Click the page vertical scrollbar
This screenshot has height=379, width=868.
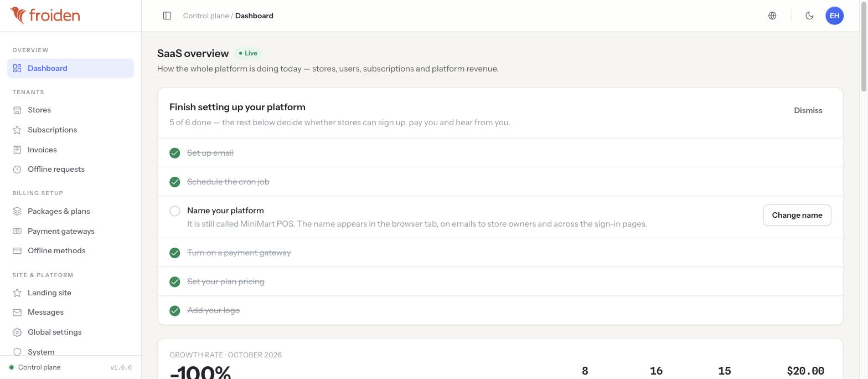tap(864, 47)
